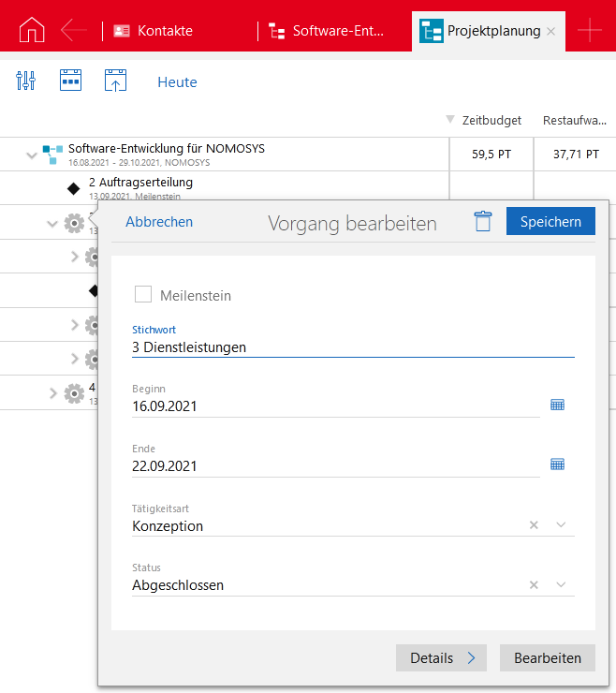The height and width of the screenshot is (693, 616).
Task: Clear the Tätigkeitsart Konzeption value
Action: 534,525
